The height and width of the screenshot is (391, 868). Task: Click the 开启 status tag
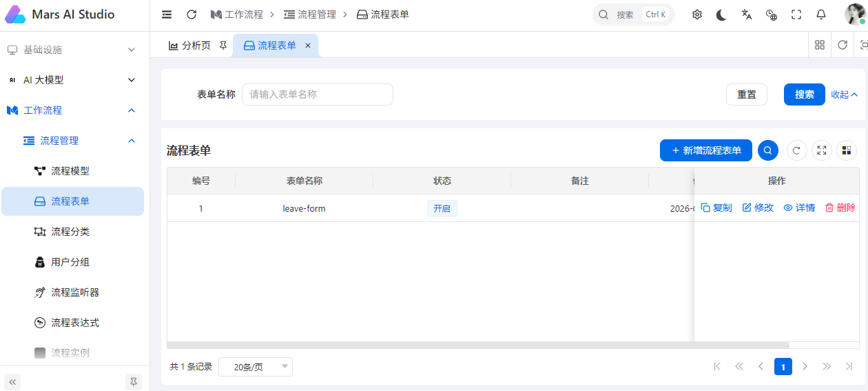point(442,208)
